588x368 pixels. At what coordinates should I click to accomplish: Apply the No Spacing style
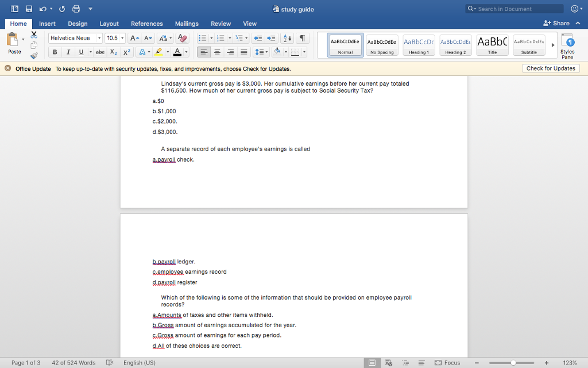point(382,45)
